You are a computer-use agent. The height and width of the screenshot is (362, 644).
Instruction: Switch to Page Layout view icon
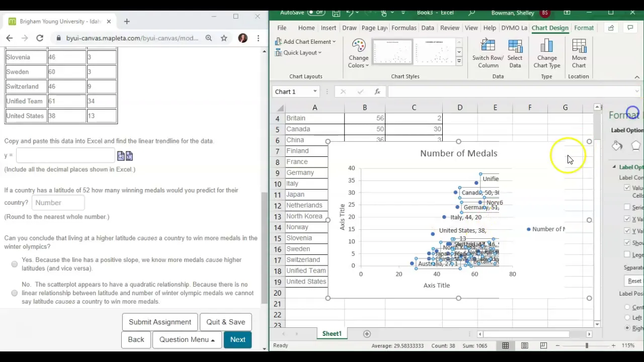click(524, 345)
